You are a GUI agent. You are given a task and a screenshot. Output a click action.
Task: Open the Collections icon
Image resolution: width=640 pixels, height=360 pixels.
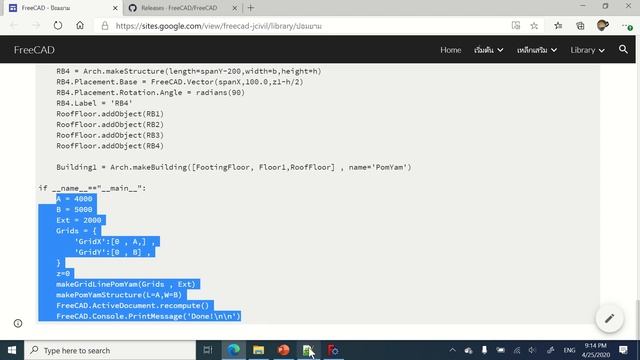coord(580,26)
